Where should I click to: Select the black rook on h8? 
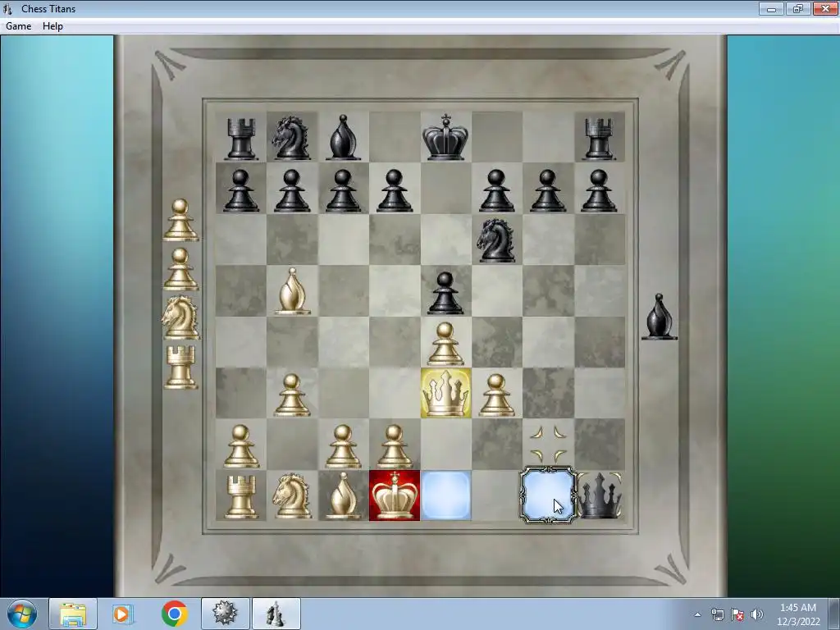click(x=599, y=139)
